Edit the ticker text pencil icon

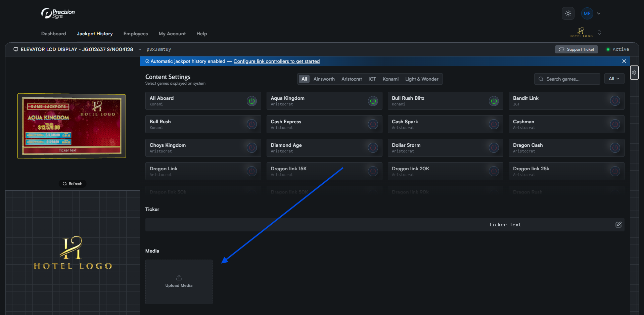coord(618,225)
